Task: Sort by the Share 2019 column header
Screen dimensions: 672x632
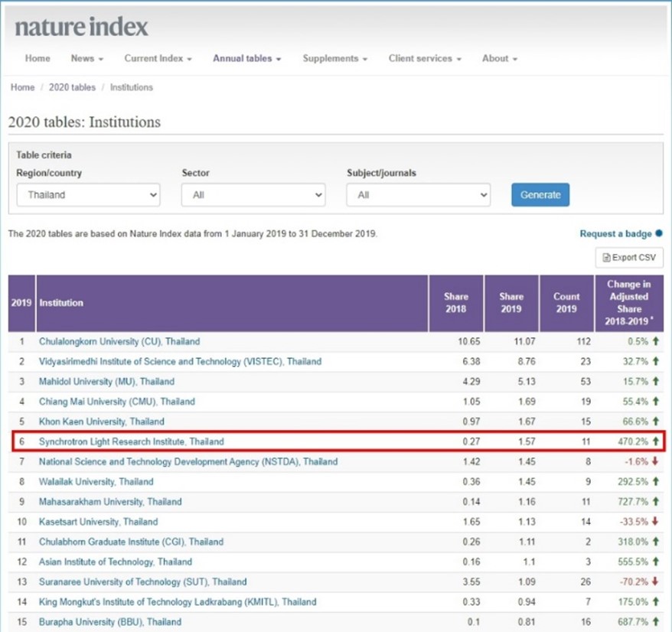Action: tap(511, 303)
